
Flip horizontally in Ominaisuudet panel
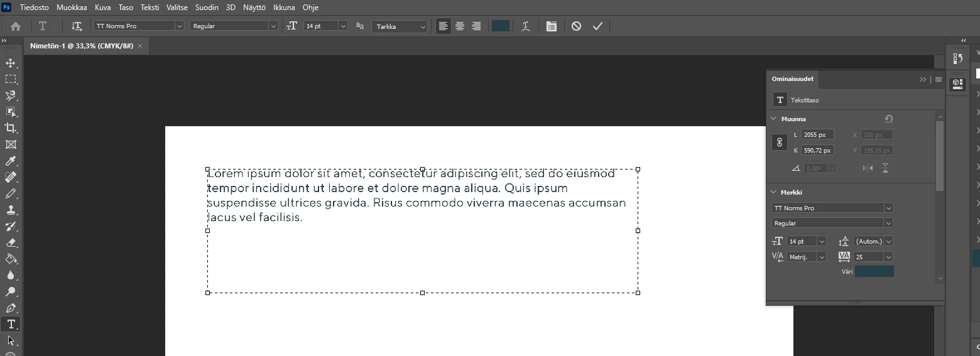point(868,168)
